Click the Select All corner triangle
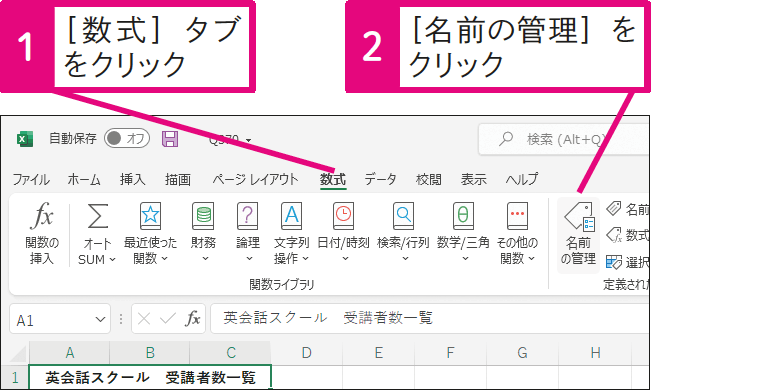 point(18,354)
